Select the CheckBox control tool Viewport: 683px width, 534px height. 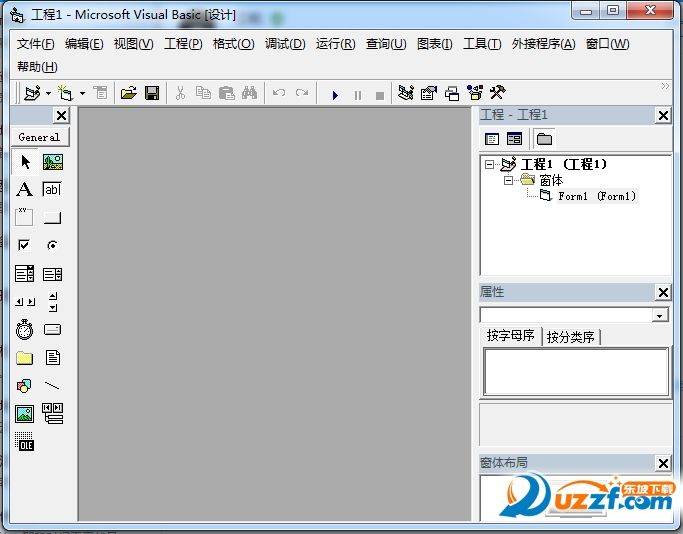pos(25,245)
